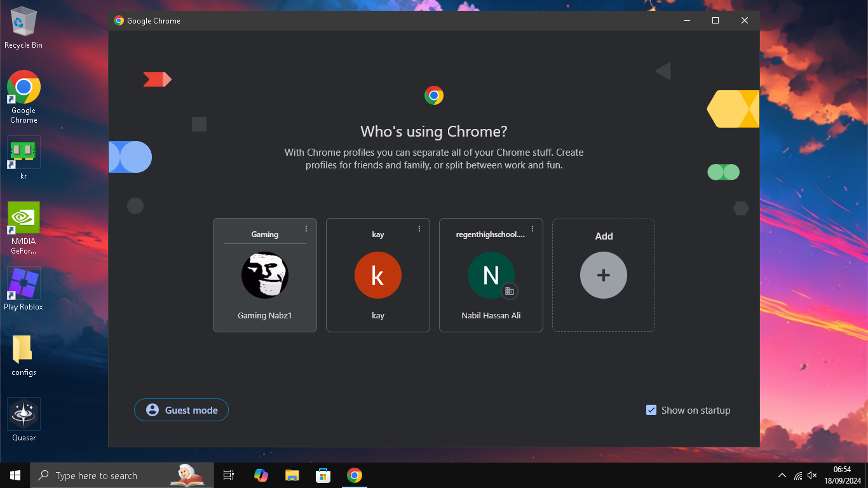Click the muted volume tray icon

click(x=812, y=475)
